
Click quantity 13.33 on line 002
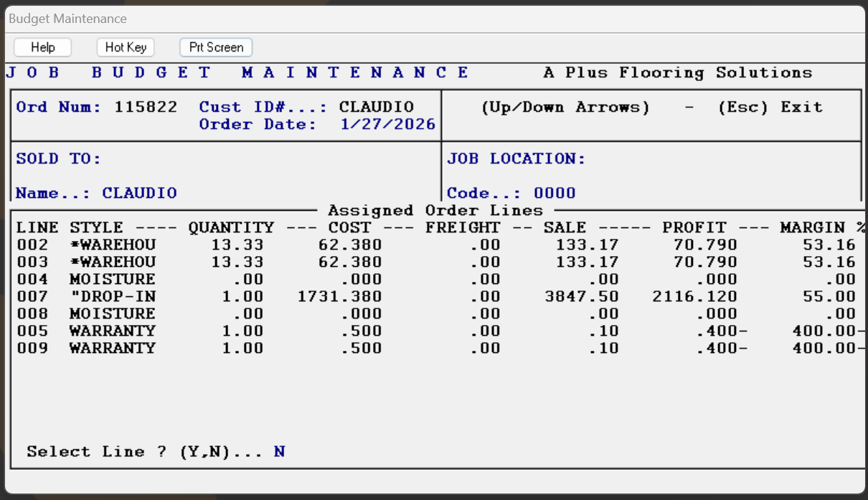[x=237, y=245]
